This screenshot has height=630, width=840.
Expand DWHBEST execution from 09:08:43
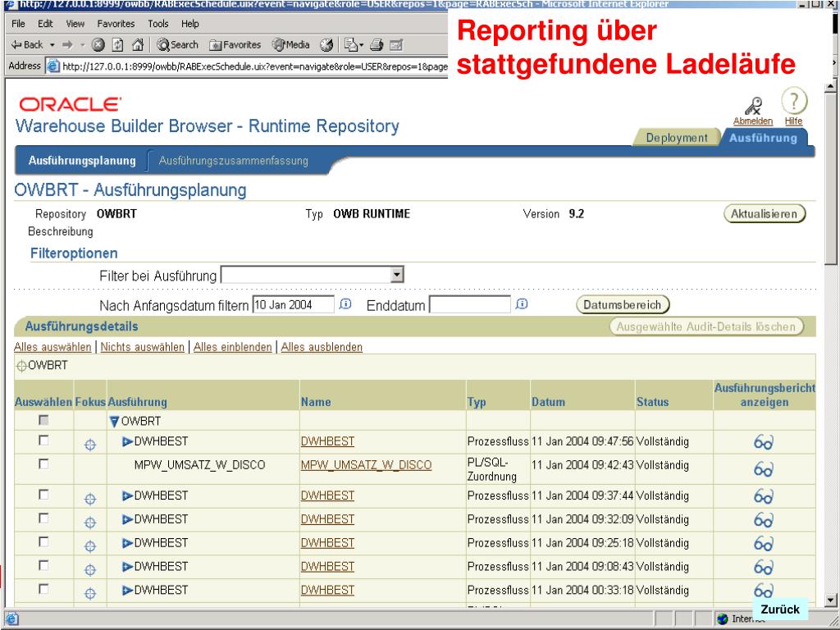[127, 566]
